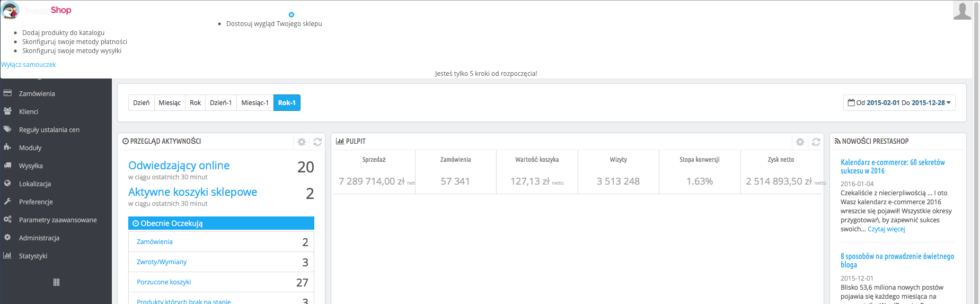Click the Zamówienia sidebar icon
The width and height of the screenshot is (980, 304).
(7, 93)
